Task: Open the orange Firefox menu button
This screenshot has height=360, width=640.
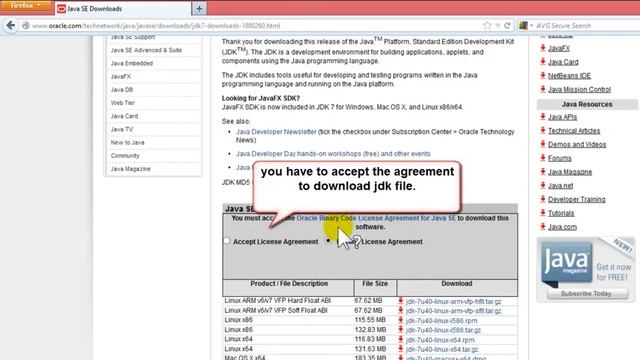Action: pos(25,6)
